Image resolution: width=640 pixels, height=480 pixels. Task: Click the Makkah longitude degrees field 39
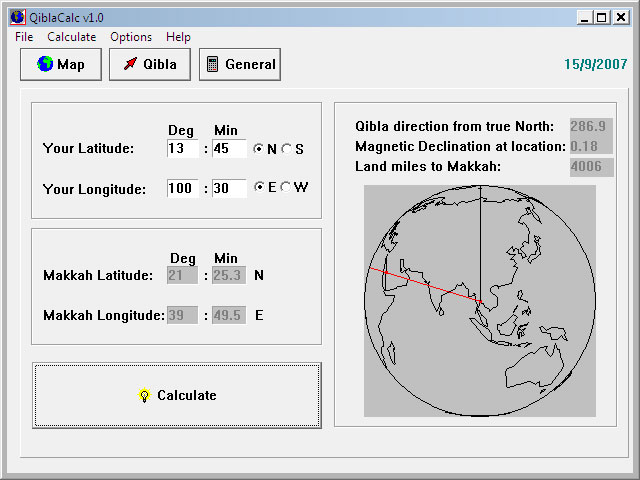coord(182,315)
